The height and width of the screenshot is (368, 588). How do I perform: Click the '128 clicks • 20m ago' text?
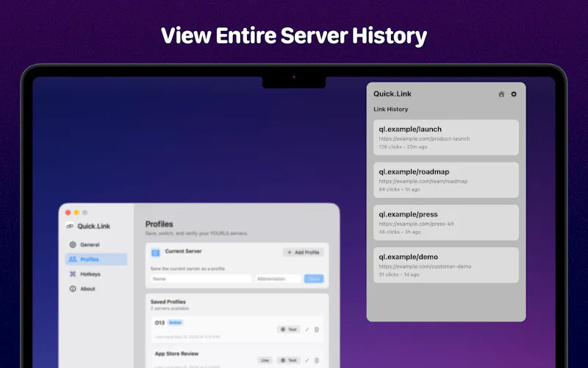(x=403, y=146)
